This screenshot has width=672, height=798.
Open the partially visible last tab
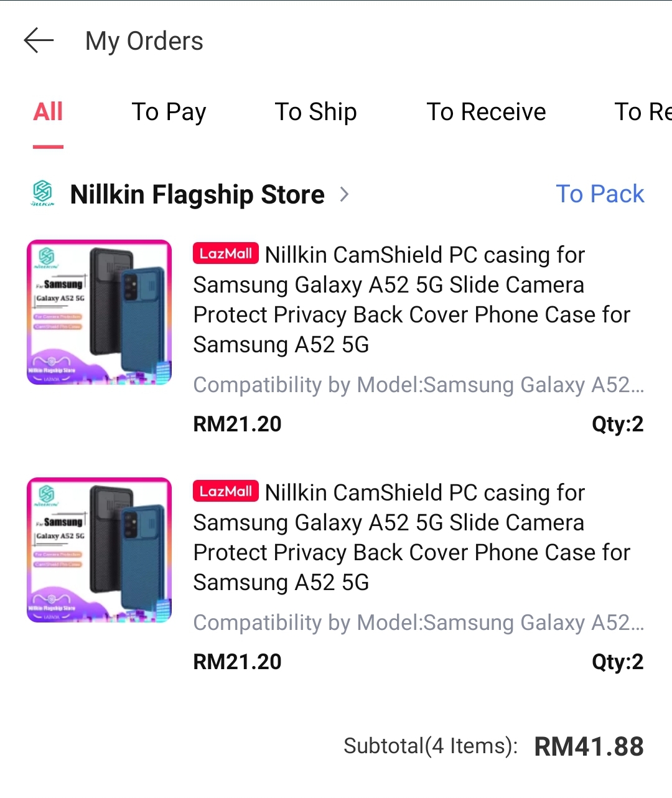[x=643, y=112]
